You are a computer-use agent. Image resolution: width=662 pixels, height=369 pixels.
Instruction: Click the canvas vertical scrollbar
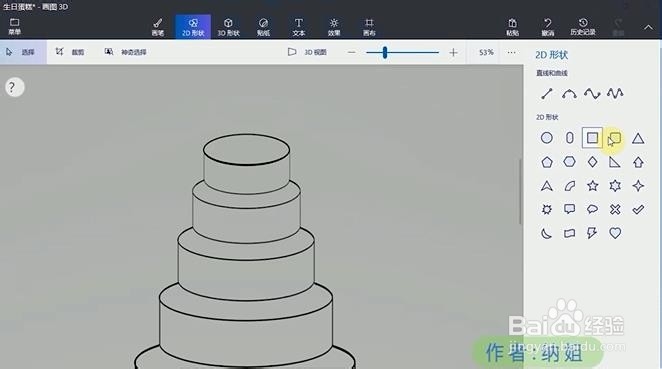[x=520, y=191]
